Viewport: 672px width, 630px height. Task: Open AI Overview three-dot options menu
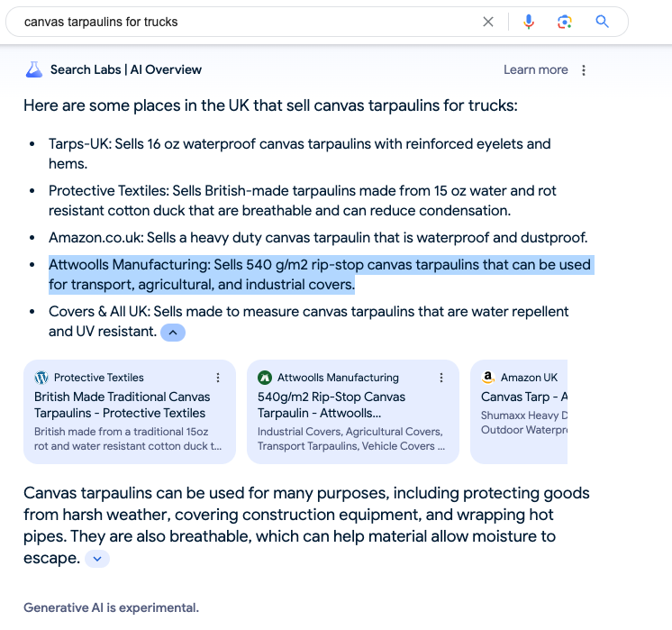(x=584, y=70)
